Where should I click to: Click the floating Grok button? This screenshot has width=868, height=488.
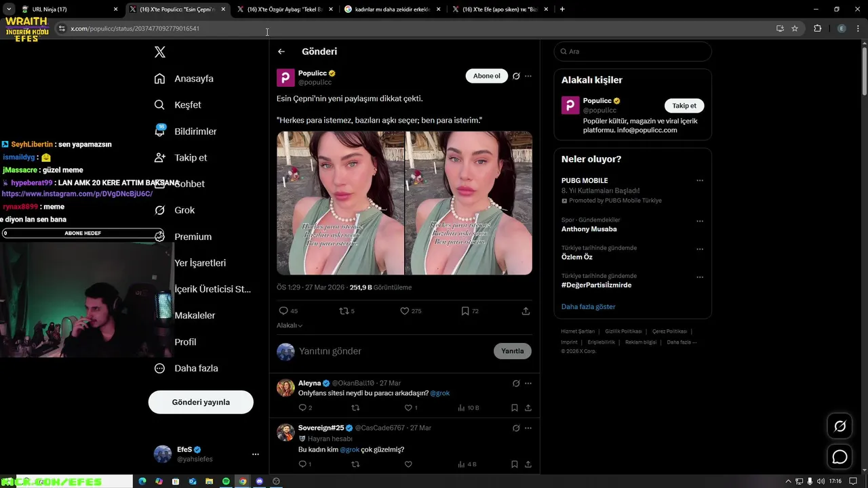tap(840, 426)
